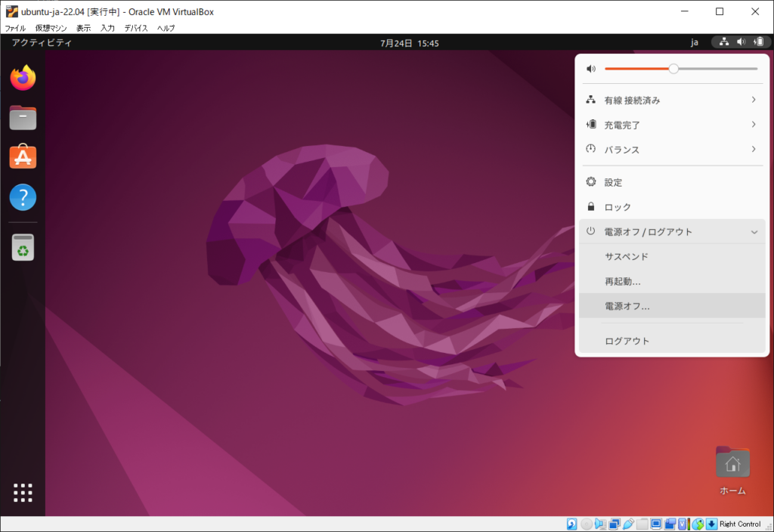Open Firefox from the dock
The height and width of the screenshot is (532, 774).
pos(23,77)
